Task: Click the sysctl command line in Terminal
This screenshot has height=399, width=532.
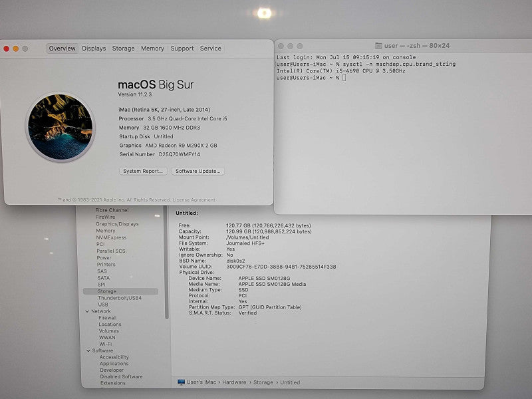Action: click(366, 64)
